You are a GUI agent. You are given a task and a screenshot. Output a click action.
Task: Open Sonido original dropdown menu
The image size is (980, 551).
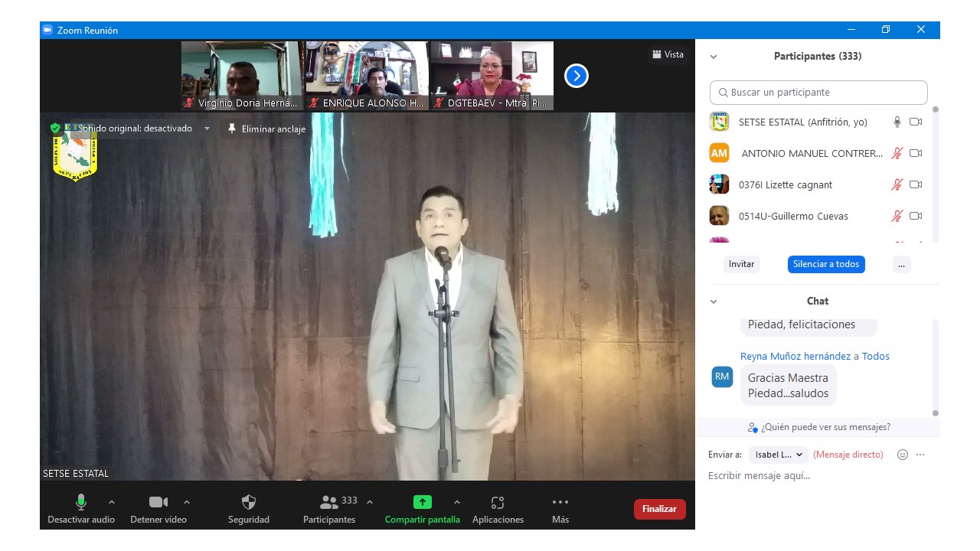tap(207, 129)
